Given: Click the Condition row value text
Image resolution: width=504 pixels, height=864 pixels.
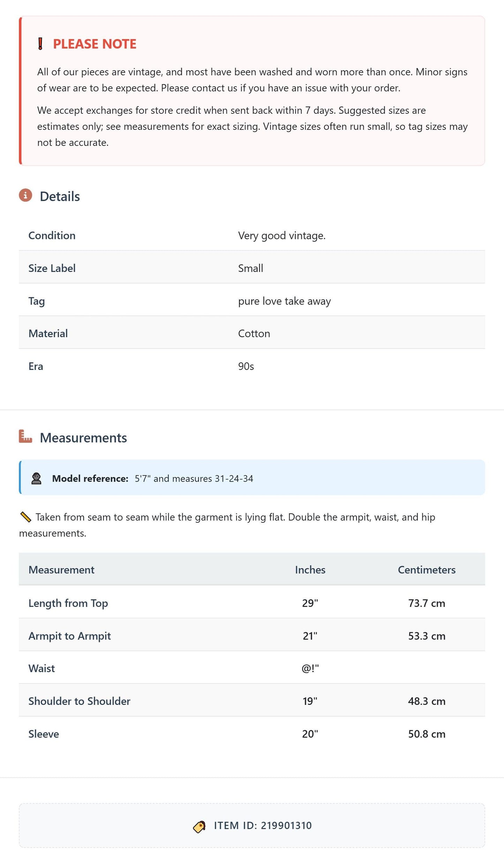Looking at the screenshot, I should (282, 236).
